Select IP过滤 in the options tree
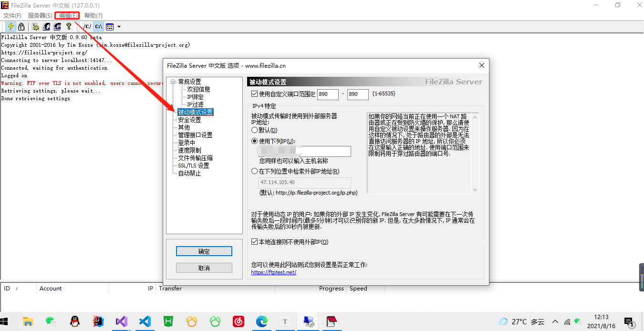This screenshot has width=644, height=331. (x=195, y=104)
